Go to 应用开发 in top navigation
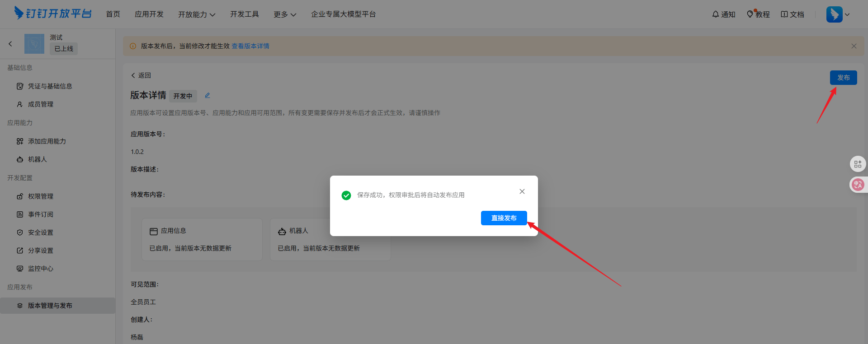 point(149,14)
